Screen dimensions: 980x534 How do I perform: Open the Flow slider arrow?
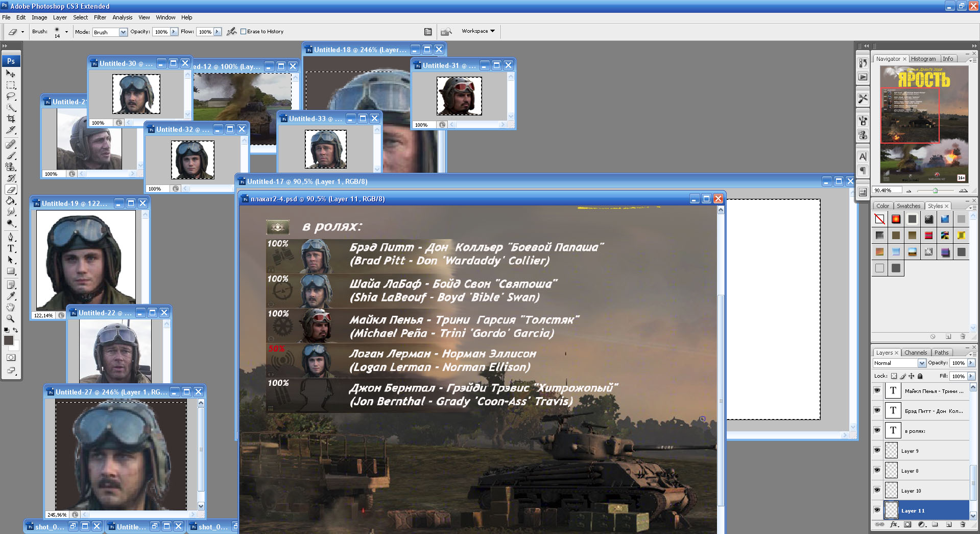pos(218,32)
